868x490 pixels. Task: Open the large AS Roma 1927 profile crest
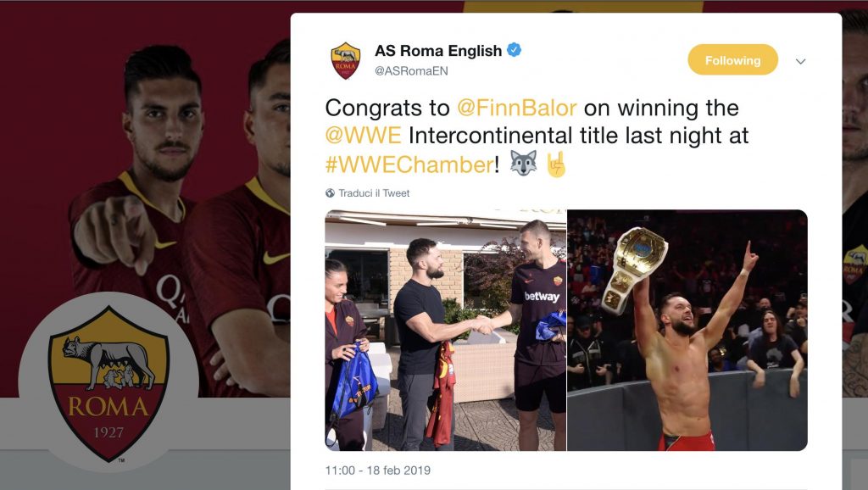(x=108, y=383)
